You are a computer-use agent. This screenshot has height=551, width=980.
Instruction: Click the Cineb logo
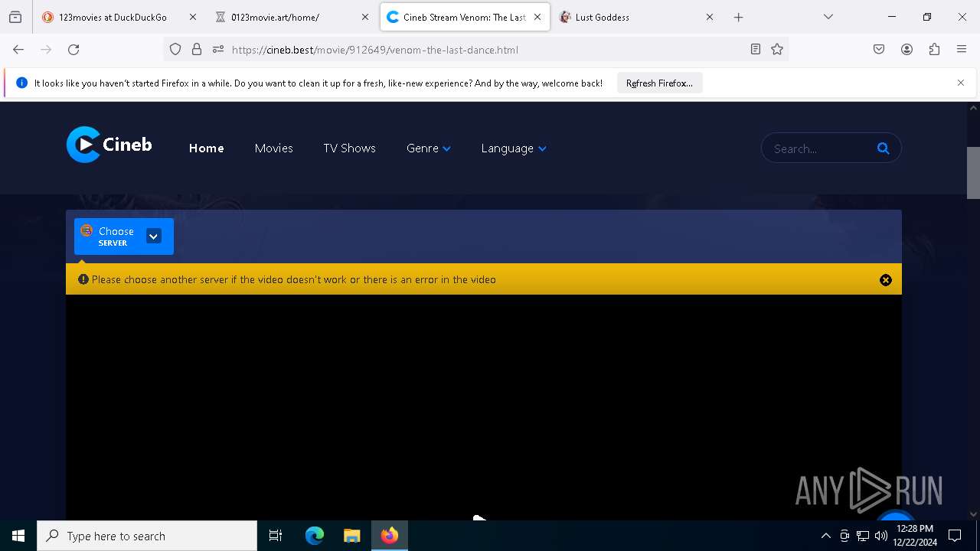[109, 145]
